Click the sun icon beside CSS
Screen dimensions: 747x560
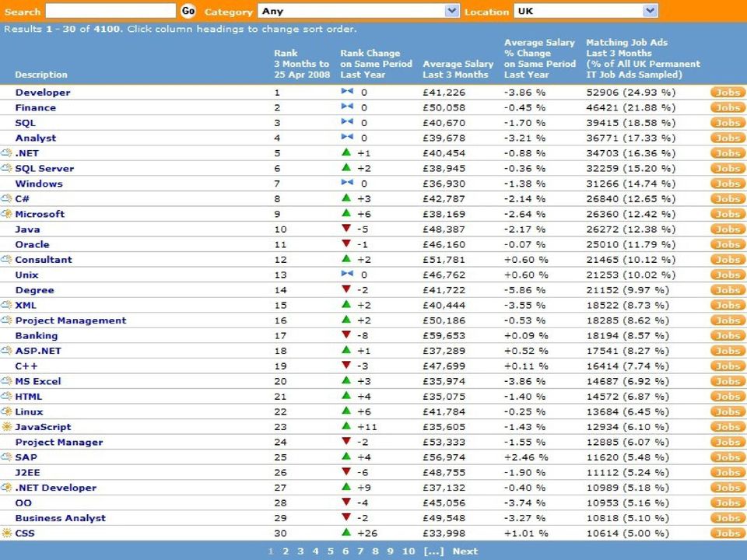[x=7, y=534]
